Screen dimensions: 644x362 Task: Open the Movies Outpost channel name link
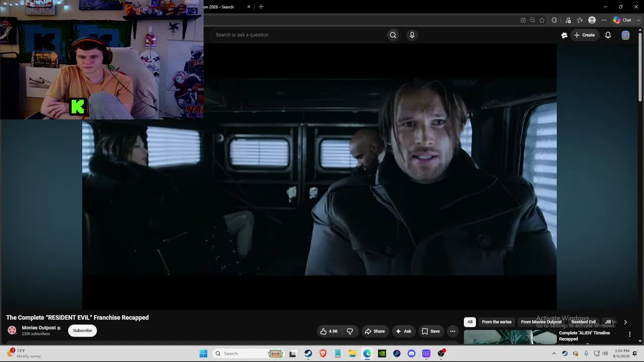click(39, 328)
